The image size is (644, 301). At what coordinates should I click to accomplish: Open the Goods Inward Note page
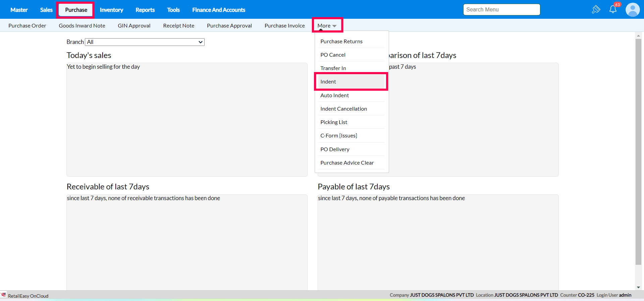pyautogui.click(x=82, y=26)
